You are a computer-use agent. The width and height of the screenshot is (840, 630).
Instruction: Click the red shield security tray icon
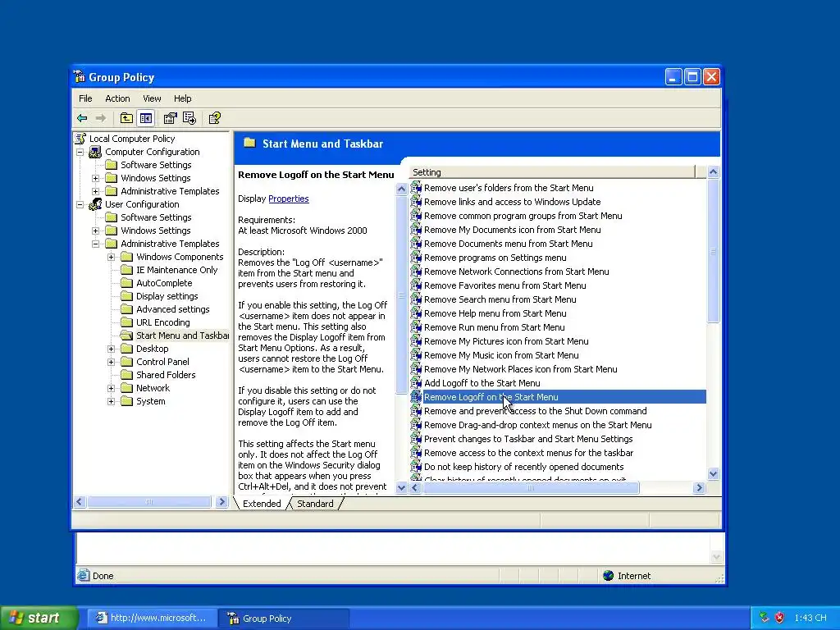pos(780,618)
